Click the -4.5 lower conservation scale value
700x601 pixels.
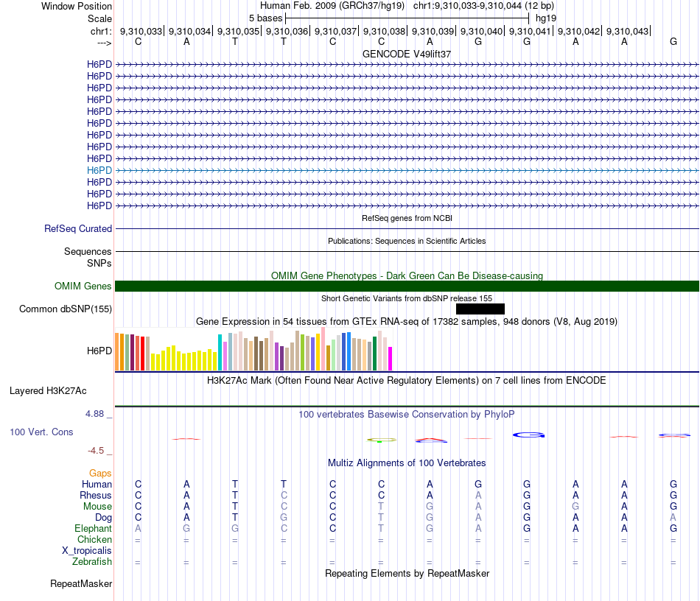(x=96, y=451)
